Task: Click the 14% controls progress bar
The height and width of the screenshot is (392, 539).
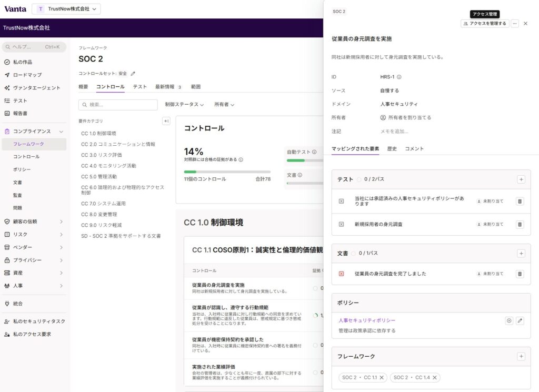Action: (227, 172)
